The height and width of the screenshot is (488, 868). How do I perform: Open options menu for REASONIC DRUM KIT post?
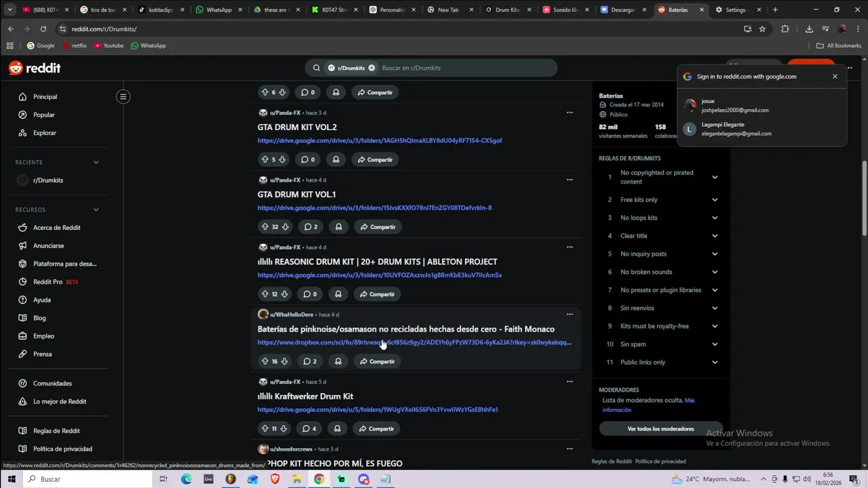(x=570, y=247)
